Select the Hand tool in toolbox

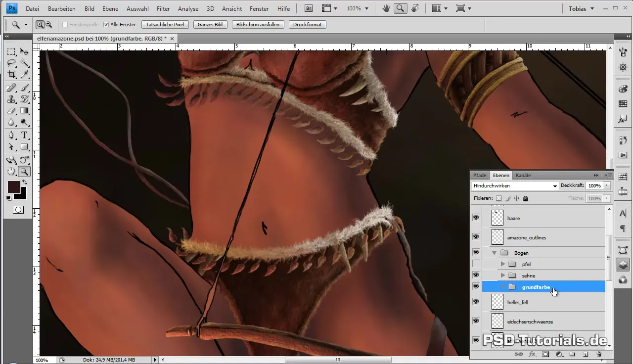click(11, 172)
